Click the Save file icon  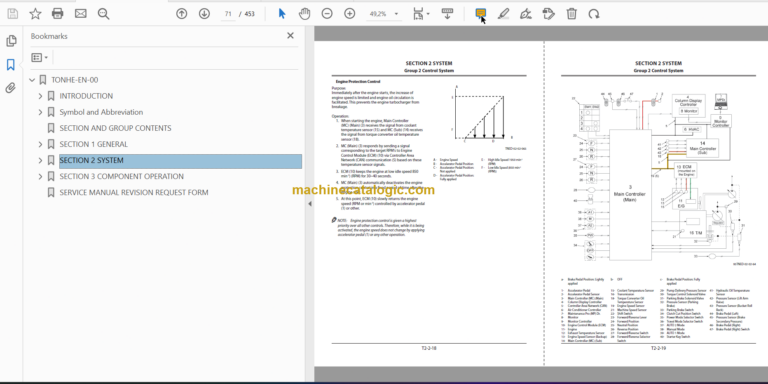tap(12, 14)
